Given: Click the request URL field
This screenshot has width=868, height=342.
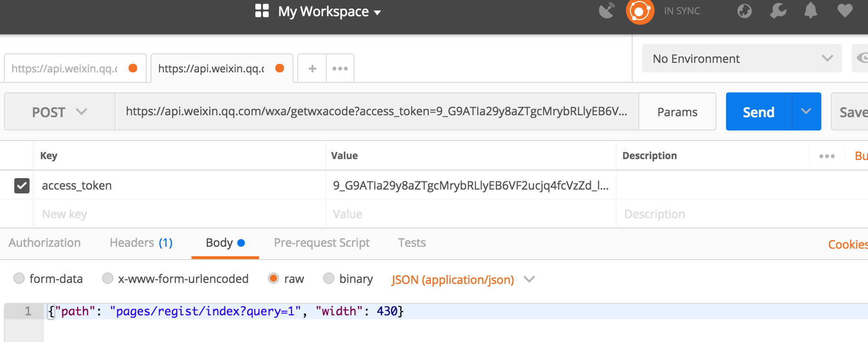Looking at the screenshot, I should [376, 111].
